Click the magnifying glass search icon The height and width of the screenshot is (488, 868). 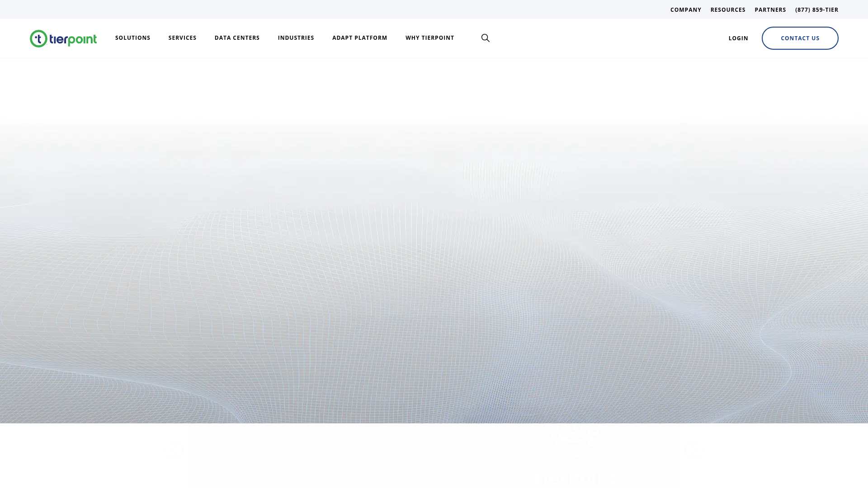pyautogui.click(x=485, y=38)
